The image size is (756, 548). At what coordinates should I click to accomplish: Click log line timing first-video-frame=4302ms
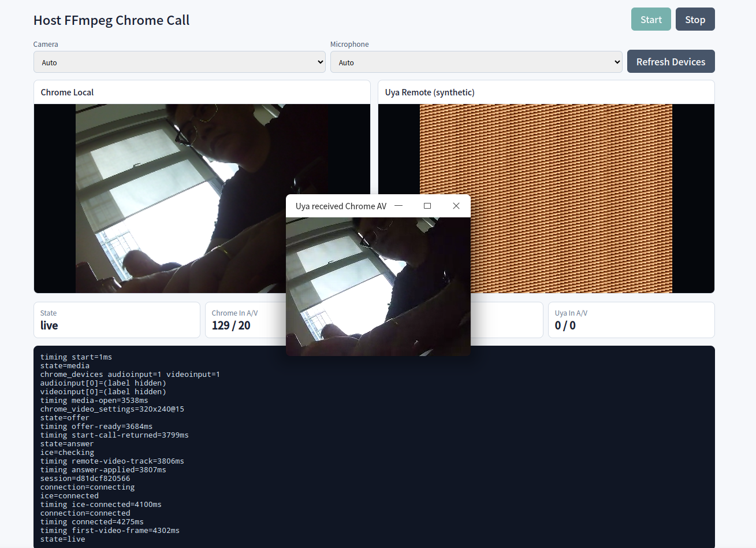(x=110, y=531)
